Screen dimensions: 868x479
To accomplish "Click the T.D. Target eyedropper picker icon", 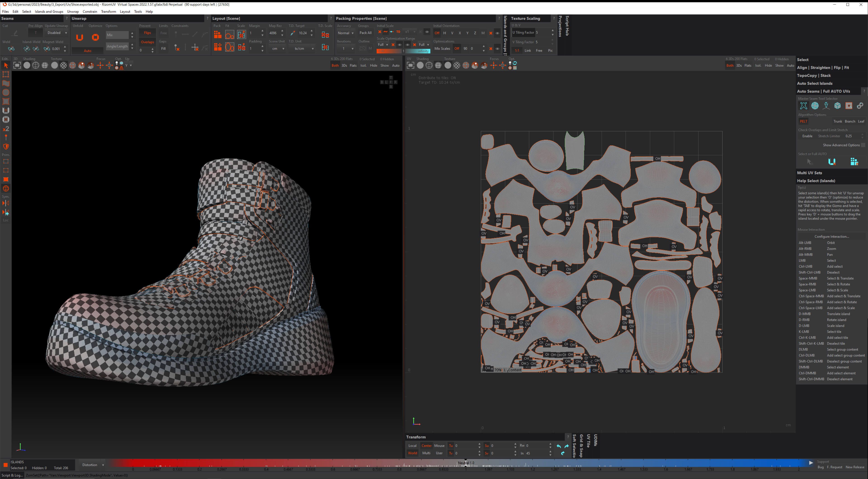I will (x=292, y=33).
